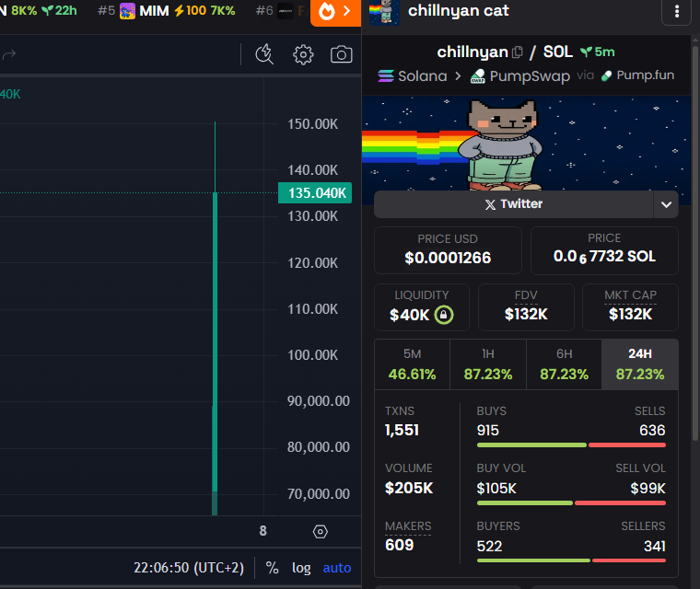Click the 100.00K price axis label

point(312,355)
